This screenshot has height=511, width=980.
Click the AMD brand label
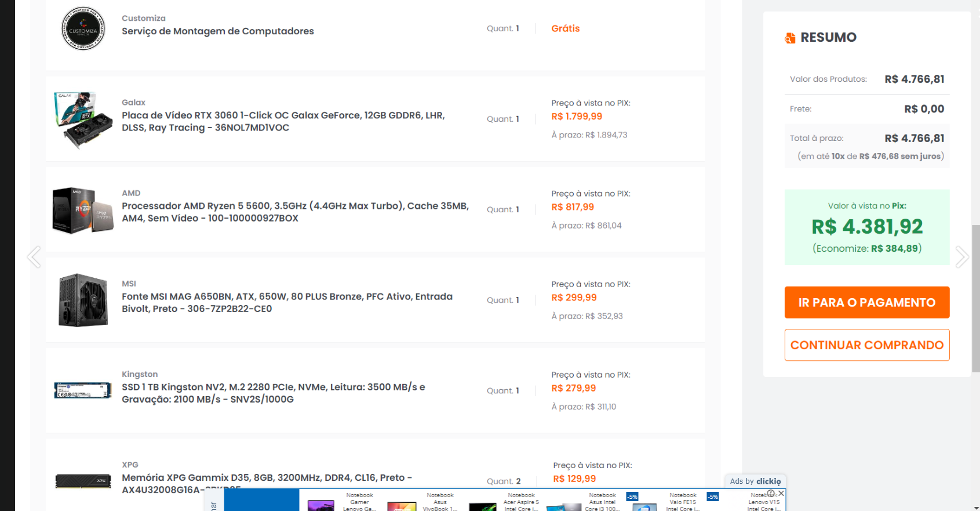click(x=131, y=193)
